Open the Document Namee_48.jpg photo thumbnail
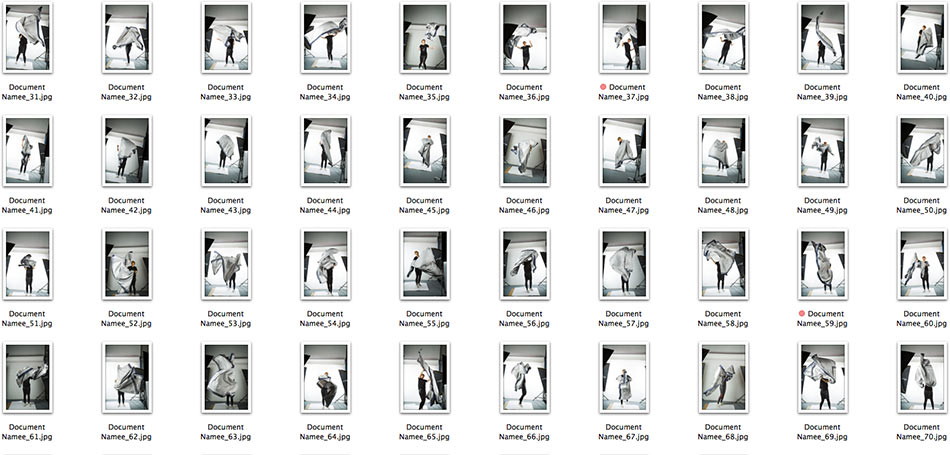This screenshot has width=950, height=455. [723, 151]
